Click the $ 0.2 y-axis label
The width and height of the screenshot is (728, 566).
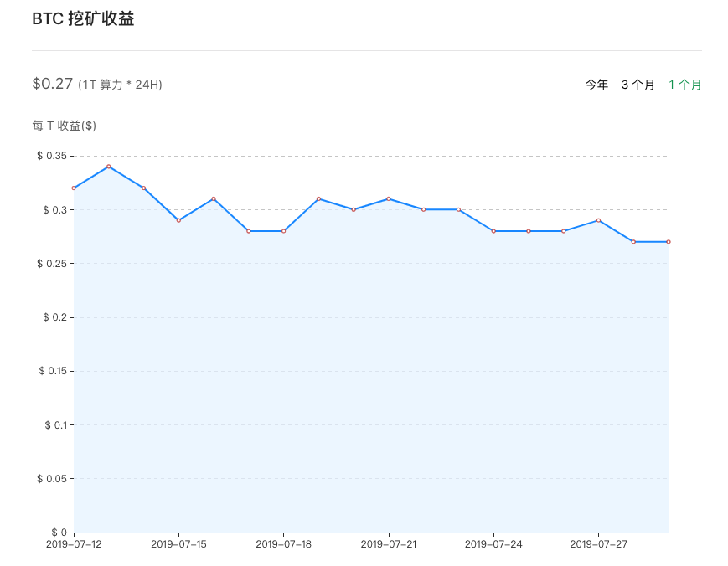point(54,317)
